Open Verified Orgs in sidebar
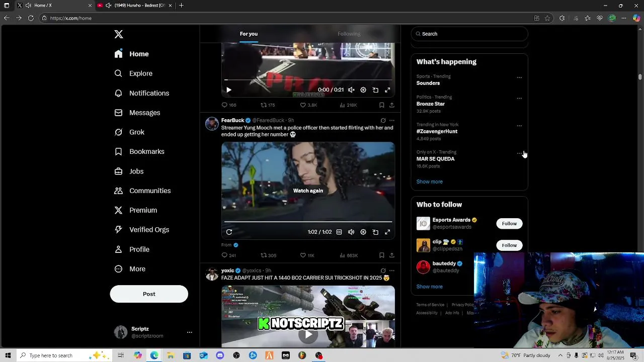The image size is (644, 362). 141,230
